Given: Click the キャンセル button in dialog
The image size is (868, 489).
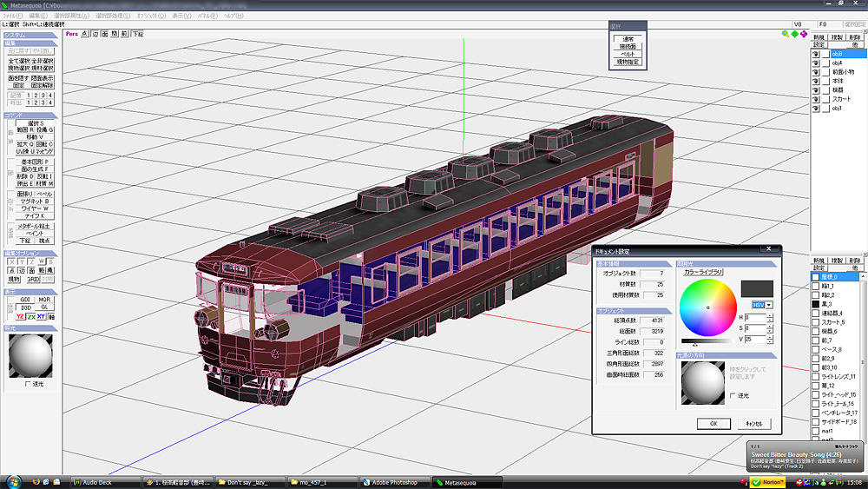Looking at the screenshot, I should [x=754, y=424].
